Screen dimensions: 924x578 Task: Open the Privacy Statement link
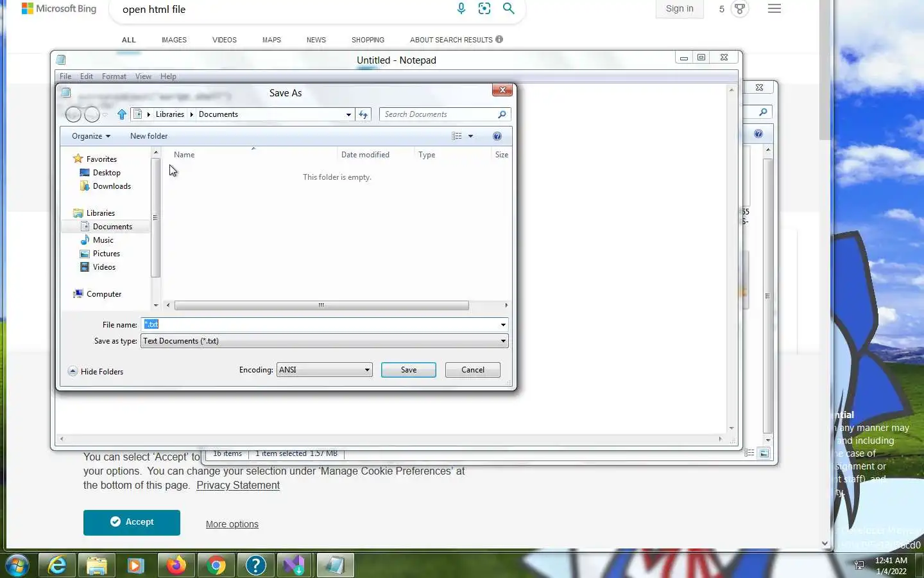(238, 486)
